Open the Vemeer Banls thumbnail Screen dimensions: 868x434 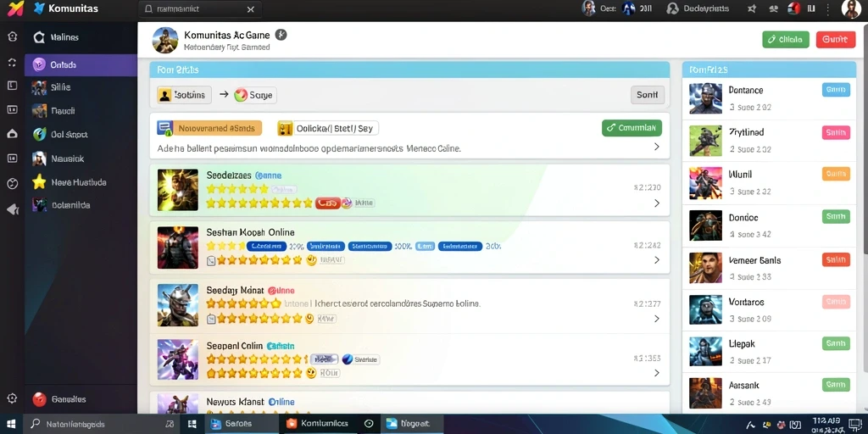[x=705, y=268]
